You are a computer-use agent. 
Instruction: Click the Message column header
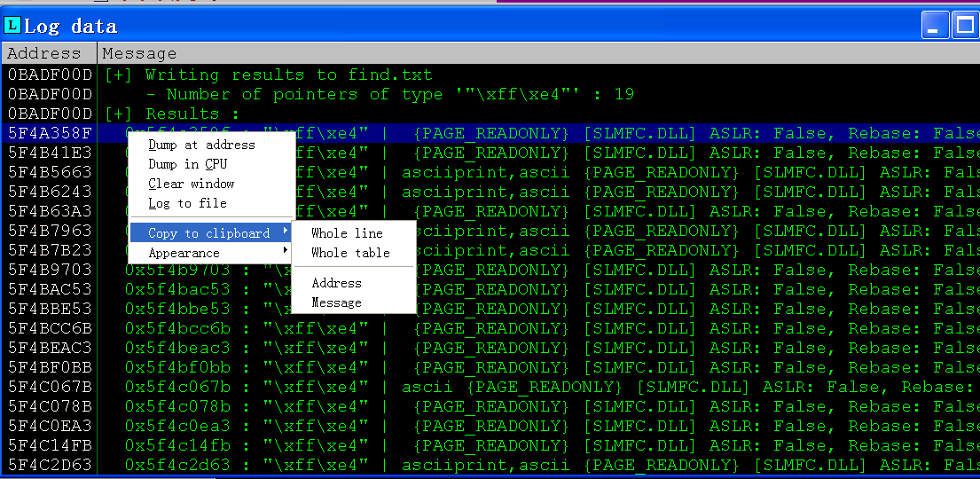tap(139, 54)
